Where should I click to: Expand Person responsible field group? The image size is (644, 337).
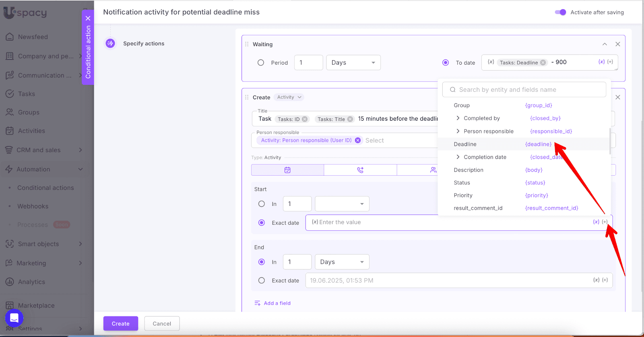click(x=458, y=132)
